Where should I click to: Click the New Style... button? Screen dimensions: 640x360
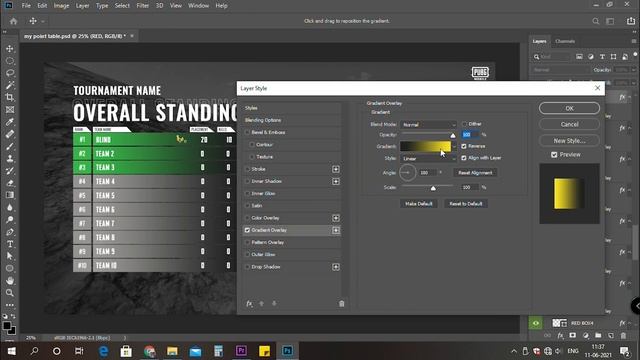(569, 140)
